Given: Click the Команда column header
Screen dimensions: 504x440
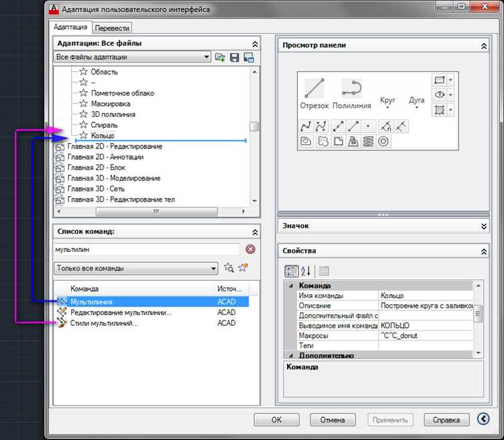Looking at the screenshot, I should (x=140, y=289).
